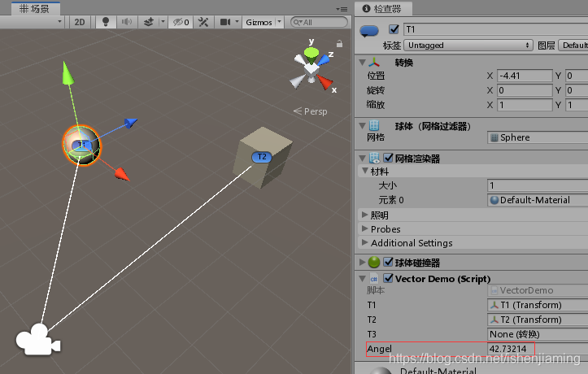The image size is (588, 374).
Task: Switch to the 场景 Scene tab
Action: point(35,8)
